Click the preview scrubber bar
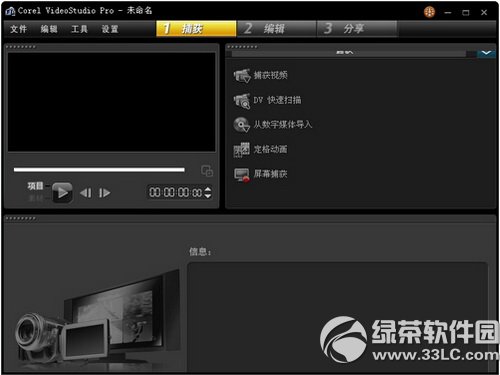Viewport: 500px width, 375px height. pos(99,170)
